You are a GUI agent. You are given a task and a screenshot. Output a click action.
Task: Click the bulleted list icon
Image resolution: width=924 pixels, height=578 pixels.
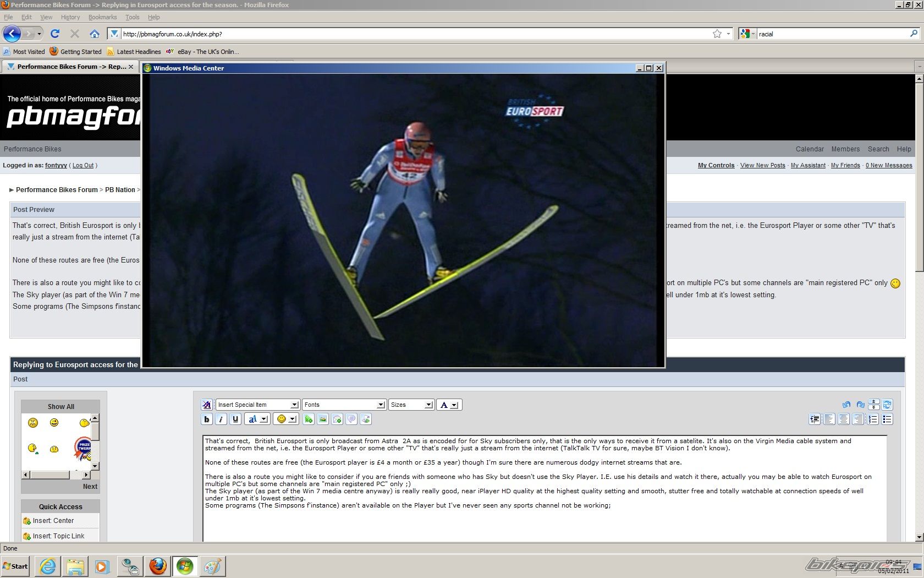[887, 419]
